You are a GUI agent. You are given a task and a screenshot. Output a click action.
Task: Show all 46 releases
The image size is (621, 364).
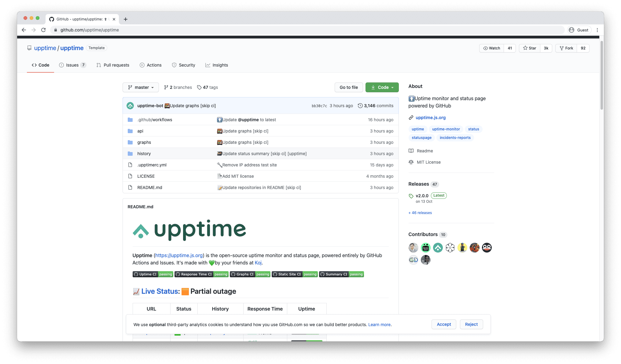click(420, 213)
